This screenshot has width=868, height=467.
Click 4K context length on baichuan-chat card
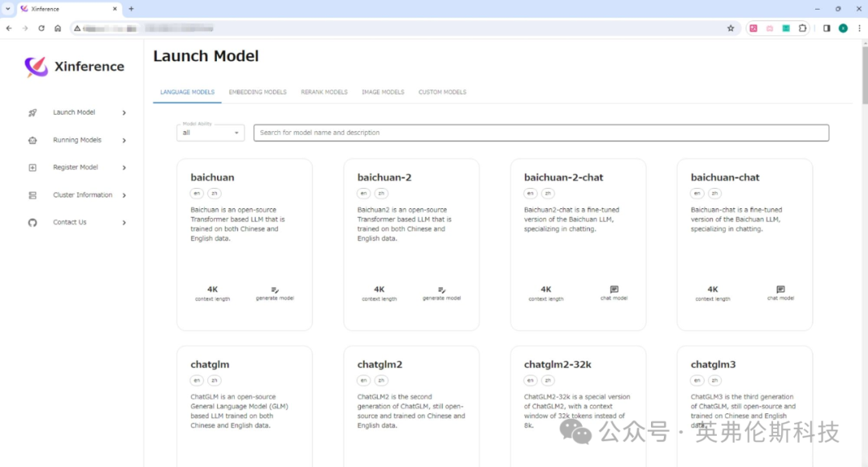coord(712,293)
